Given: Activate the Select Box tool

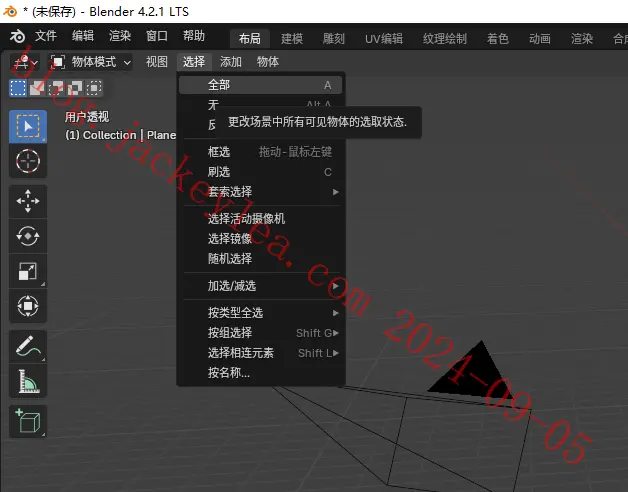Looking at the screenshot, I should [28, 127].
